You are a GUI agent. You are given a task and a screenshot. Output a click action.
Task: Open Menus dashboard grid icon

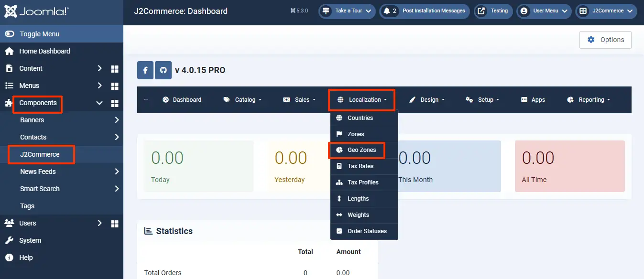point(115,86)
